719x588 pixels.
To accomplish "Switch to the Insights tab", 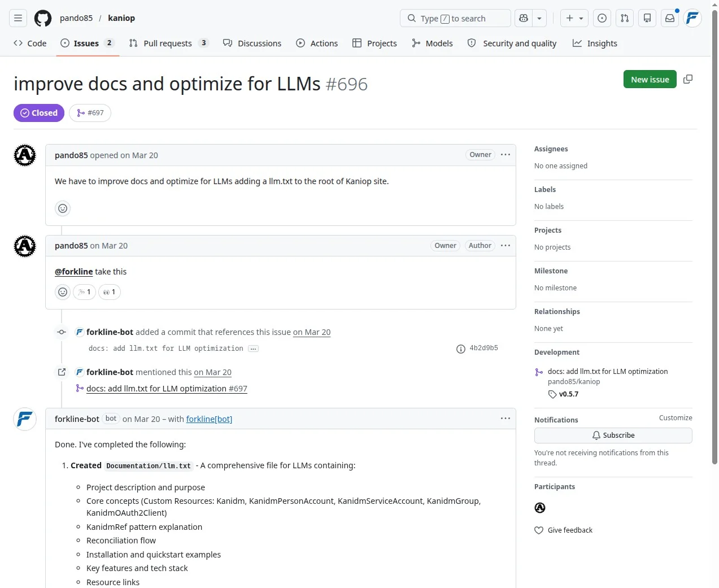I will pyautogui.click(x=595, y=43).
